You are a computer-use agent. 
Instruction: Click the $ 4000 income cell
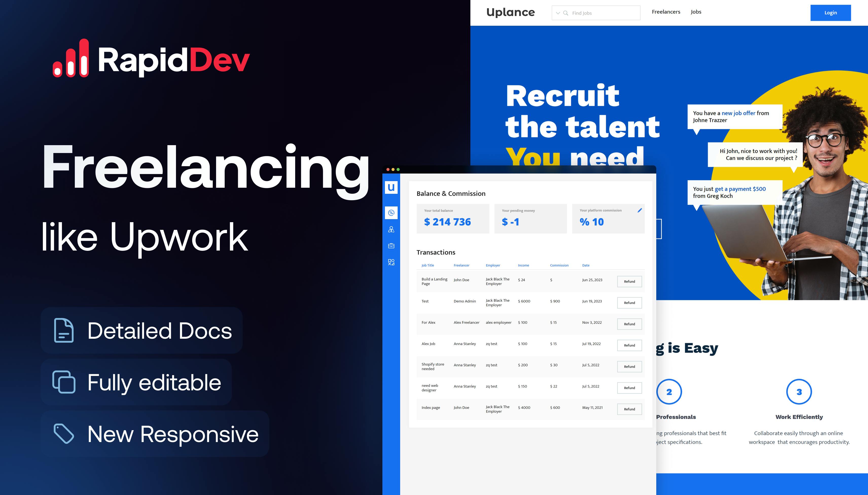[524, 408]
